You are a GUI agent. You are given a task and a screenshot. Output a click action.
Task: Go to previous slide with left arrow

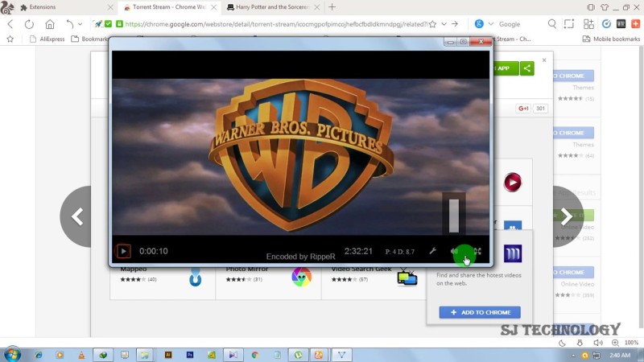[x=78, y=216]
